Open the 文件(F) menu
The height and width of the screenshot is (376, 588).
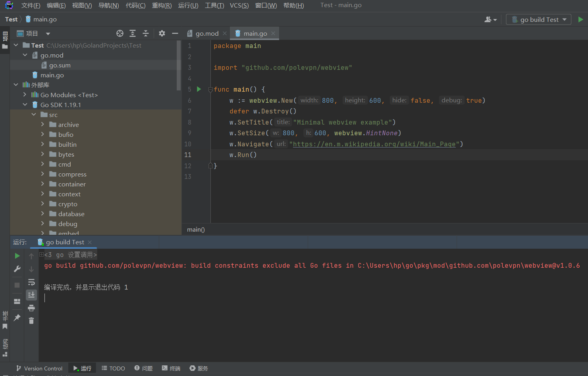[31, 5]
